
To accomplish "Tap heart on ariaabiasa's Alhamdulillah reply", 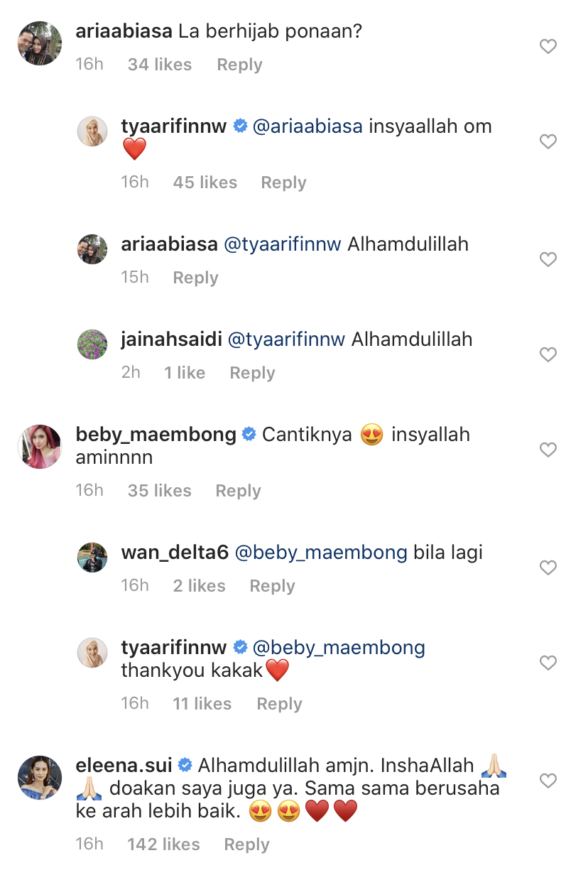I will (548, 260).
